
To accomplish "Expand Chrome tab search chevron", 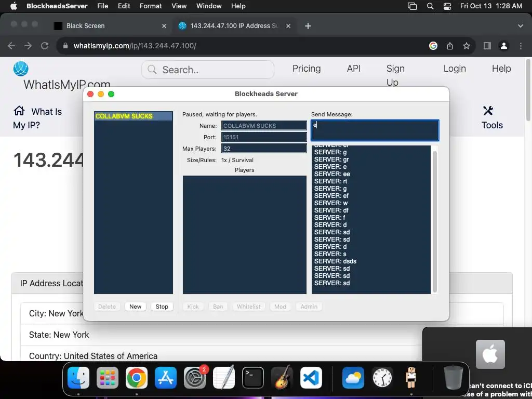I will [x=520, y=26].
